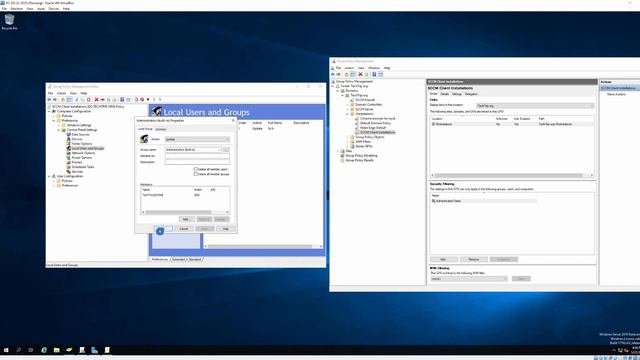Click Help button in properties dialog
The width and height of the screenshot is (640, 360).
[225, 229]
